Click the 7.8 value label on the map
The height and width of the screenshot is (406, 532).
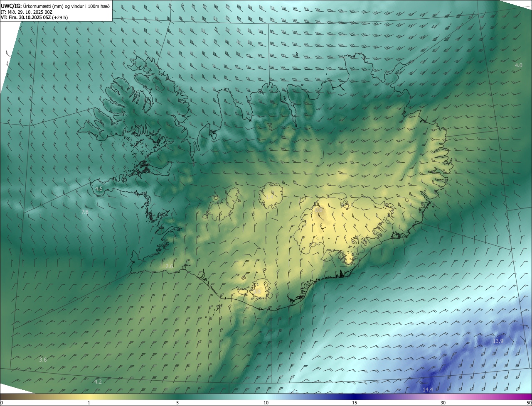click(x=85, y=212)
